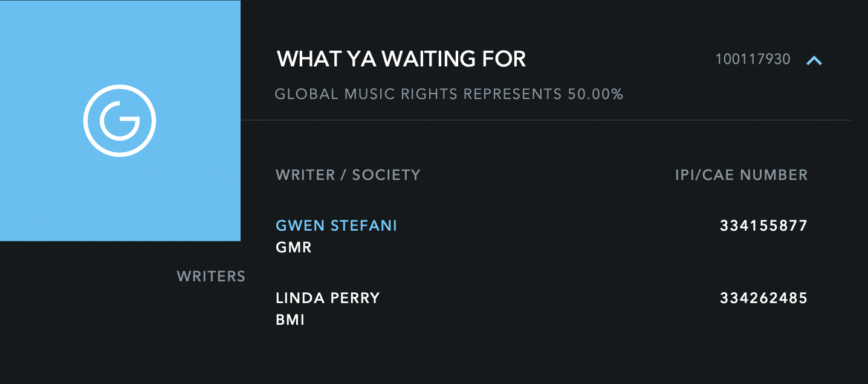Click the circular G logo icon
Viewport: 868px width, 384px height.
pyautogui.click(x=120, y=121)
